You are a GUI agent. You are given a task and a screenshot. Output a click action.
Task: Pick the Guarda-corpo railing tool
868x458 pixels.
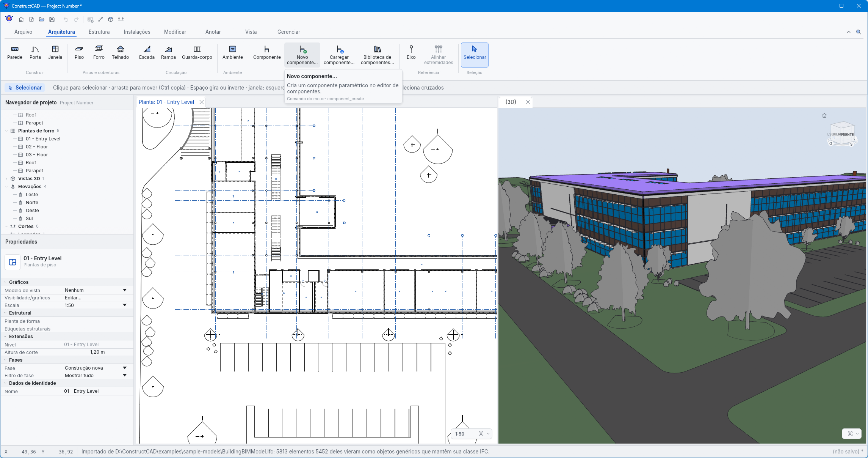pos(197,53)
